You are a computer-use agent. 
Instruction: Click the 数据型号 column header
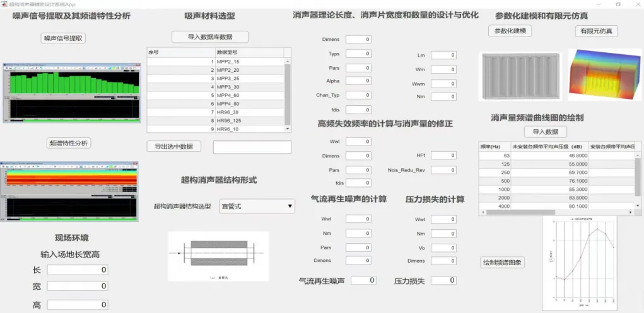click(x=249, y=52)
